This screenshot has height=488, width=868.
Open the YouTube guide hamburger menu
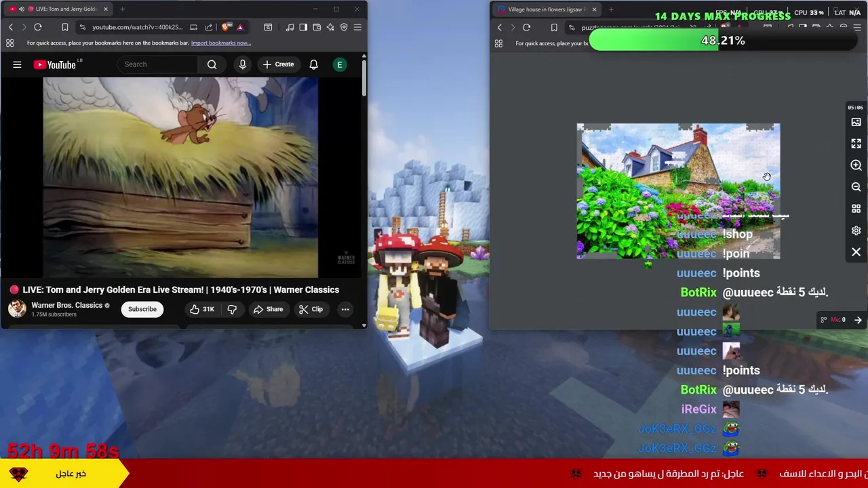(x=17, y=64)
